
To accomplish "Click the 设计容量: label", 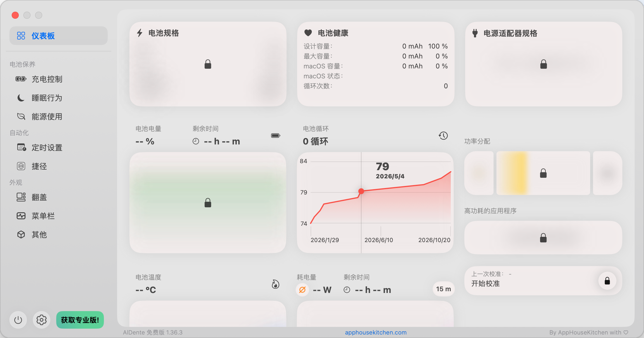I will point(318,46).
